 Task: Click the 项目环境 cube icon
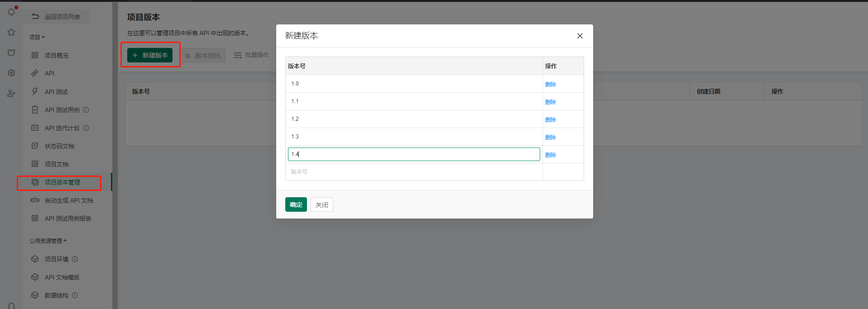pyautogui.click(x=35, y=259)
